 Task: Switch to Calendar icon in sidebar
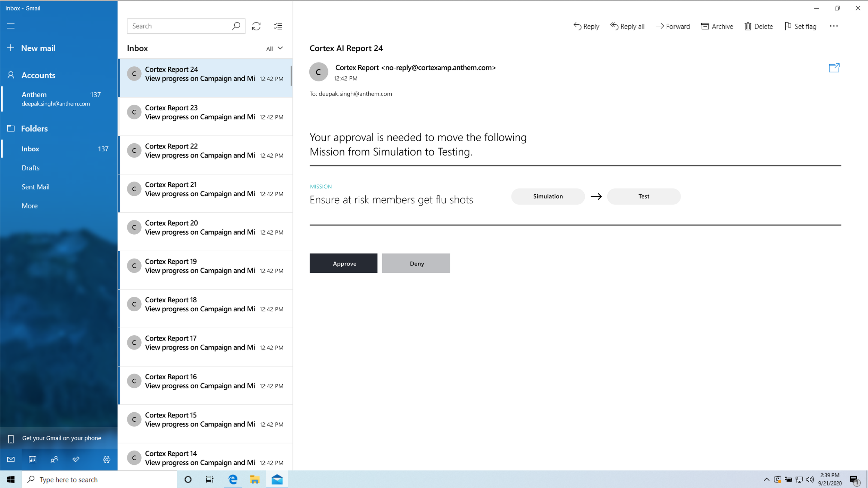click(x=32, y=460)
